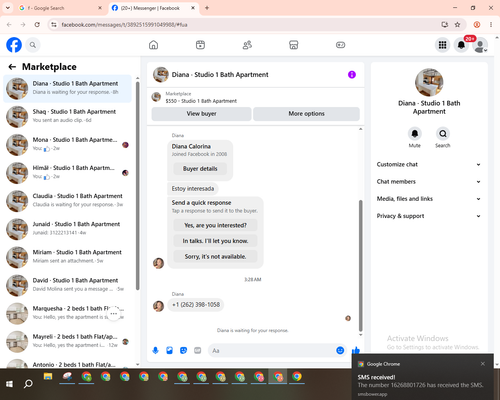The height and width of the screenshot is (400, 500).
Task: Open the Gaming icon in top navigation
Action: (x=340, y=45)
